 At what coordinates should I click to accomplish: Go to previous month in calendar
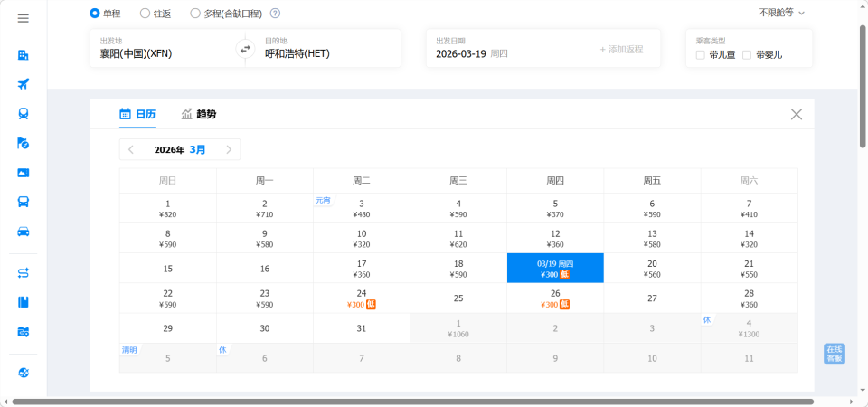coord(131,149)
